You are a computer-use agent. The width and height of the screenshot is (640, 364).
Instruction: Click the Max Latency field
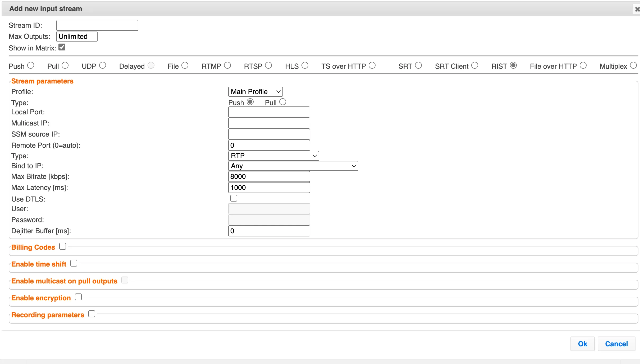[269, 188]
